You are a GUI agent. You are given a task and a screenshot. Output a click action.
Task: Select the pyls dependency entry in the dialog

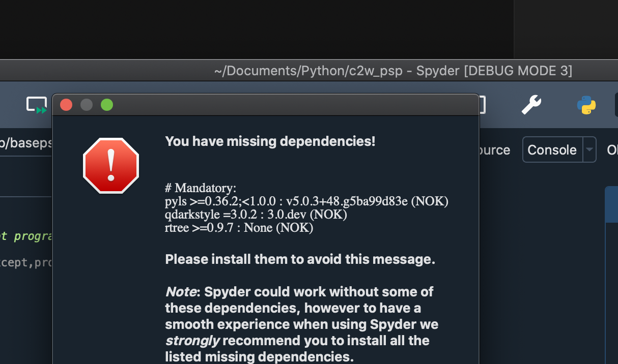tap(305, 201)
